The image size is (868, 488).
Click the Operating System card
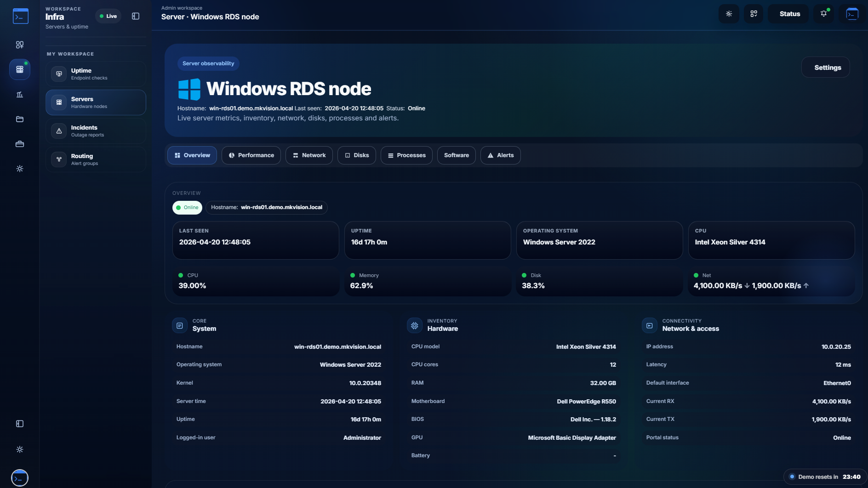point(600,240)
